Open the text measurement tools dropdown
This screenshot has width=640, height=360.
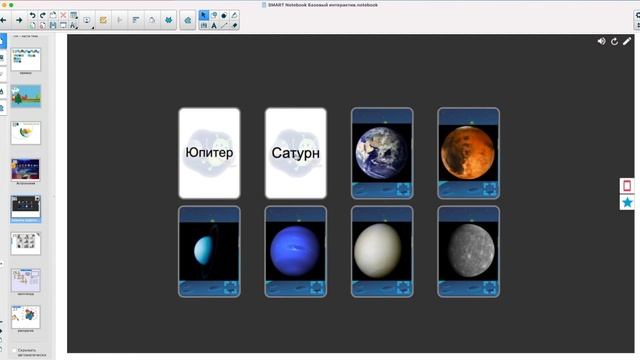(x=73, y=25)
